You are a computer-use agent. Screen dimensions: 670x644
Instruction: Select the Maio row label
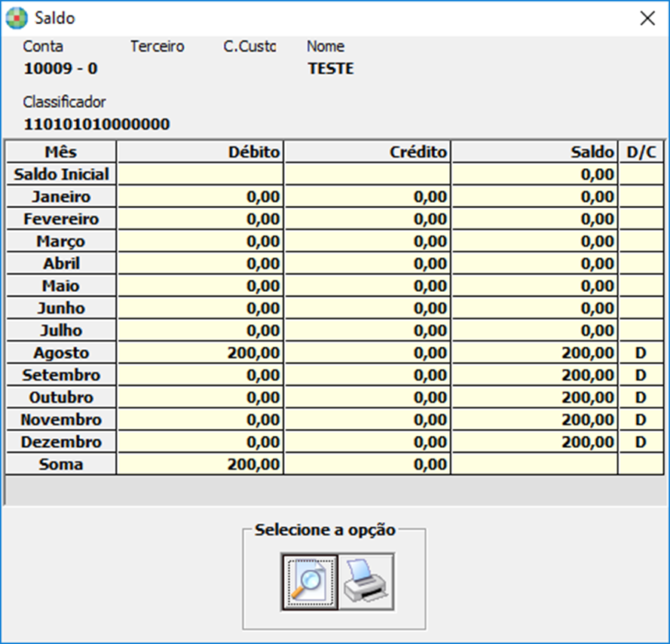coord(61,285)
